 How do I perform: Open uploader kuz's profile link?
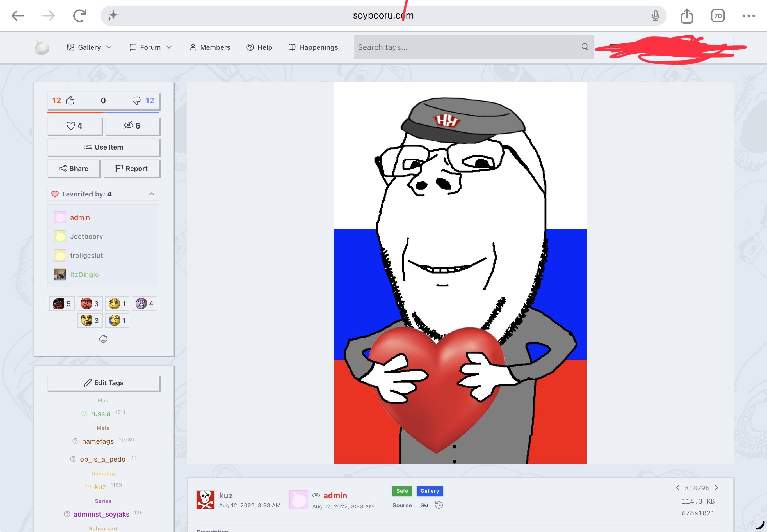(x=226, y=496)
